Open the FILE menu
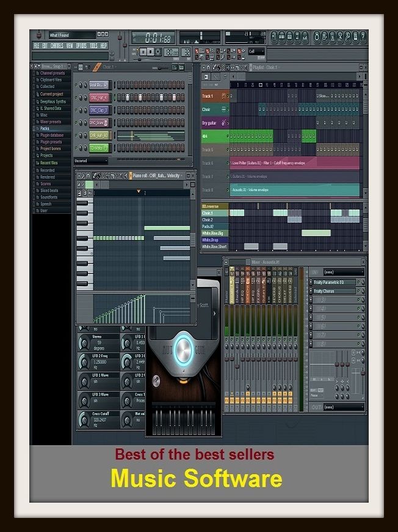Screen dimensions: 398x532 click(x=36, y=45)
